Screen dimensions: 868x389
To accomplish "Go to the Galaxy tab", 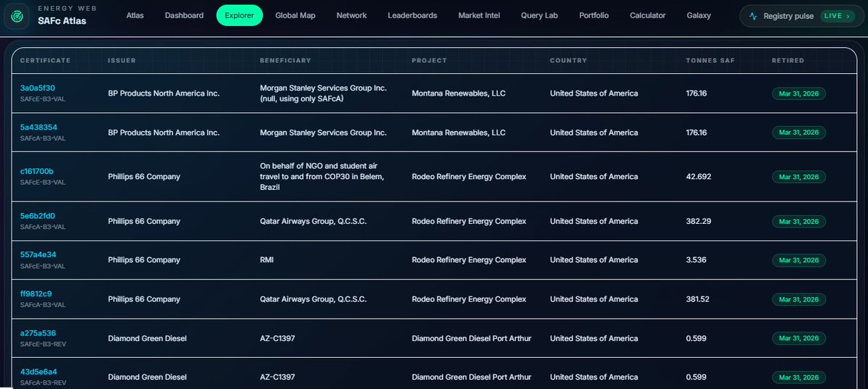I will (x=699, y=15).
